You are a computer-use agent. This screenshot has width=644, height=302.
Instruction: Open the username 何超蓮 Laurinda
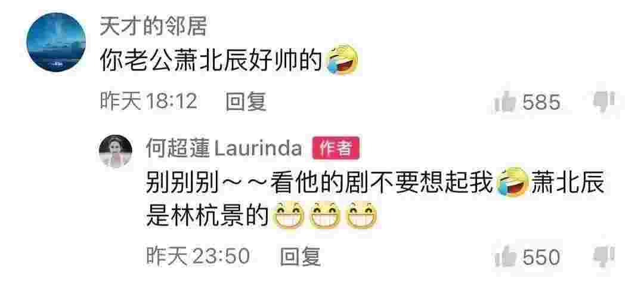(x=224, y=149)
